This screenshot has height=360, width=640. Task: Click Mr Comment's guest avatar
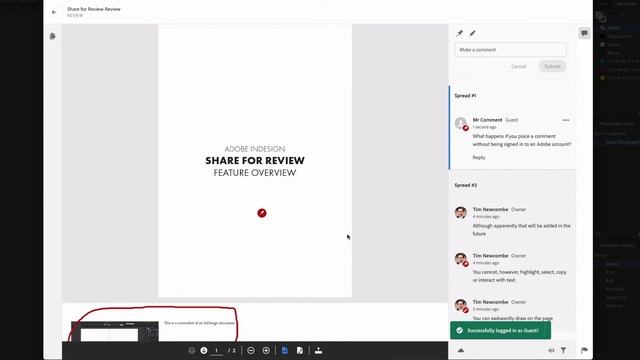tap(461, 122)
